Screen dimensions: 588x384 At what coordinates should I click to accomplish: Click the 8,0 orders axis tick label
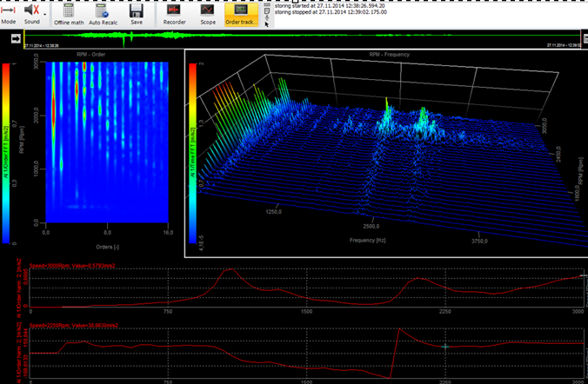[107, 233]
